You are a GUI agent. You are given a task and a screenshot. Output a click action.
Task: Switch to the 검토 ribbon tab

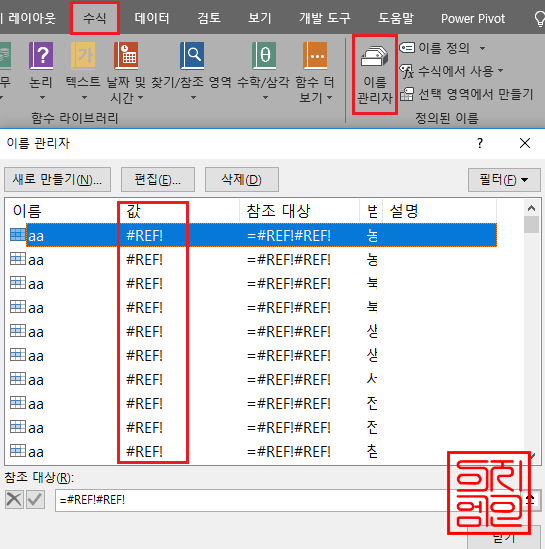[209, 18]
